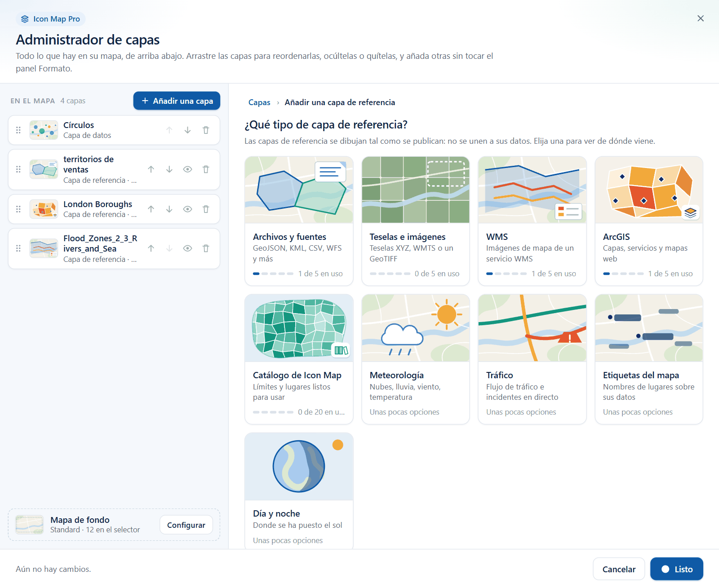
Task: Toggle visibility of territorios de ventas layer
Action: (188, 169)
